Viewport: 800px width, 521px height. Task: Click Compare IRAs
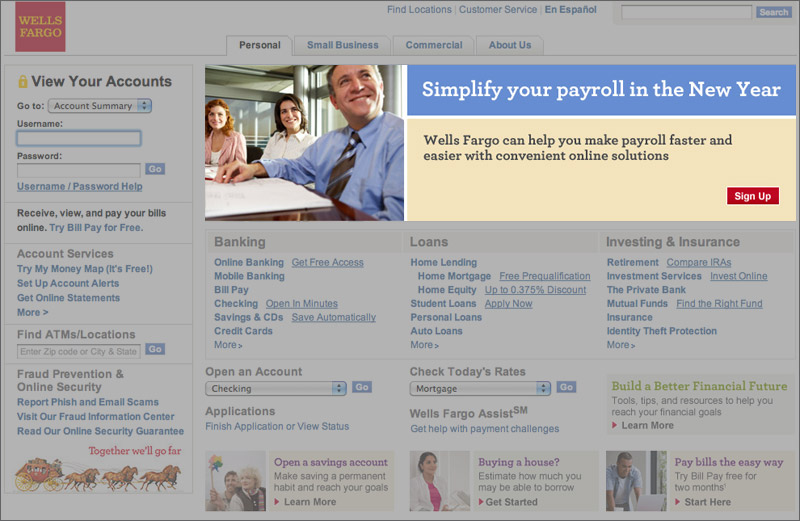[x=698, y=262]
